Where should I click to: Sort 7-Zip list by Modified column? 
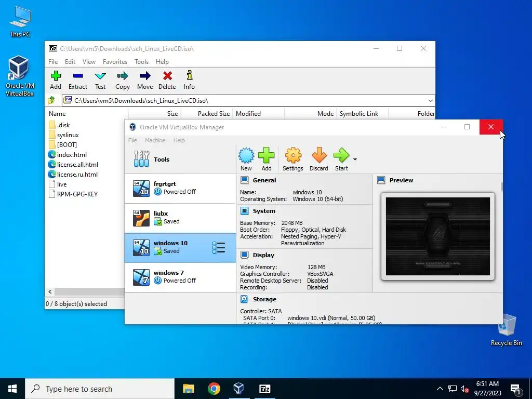pos(259,114)
